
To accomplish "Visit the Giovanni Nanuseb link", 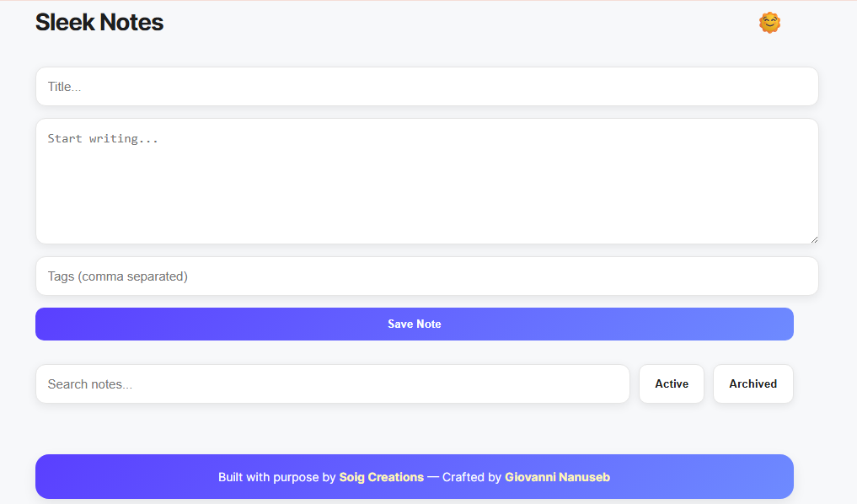I will click(557, 477).
